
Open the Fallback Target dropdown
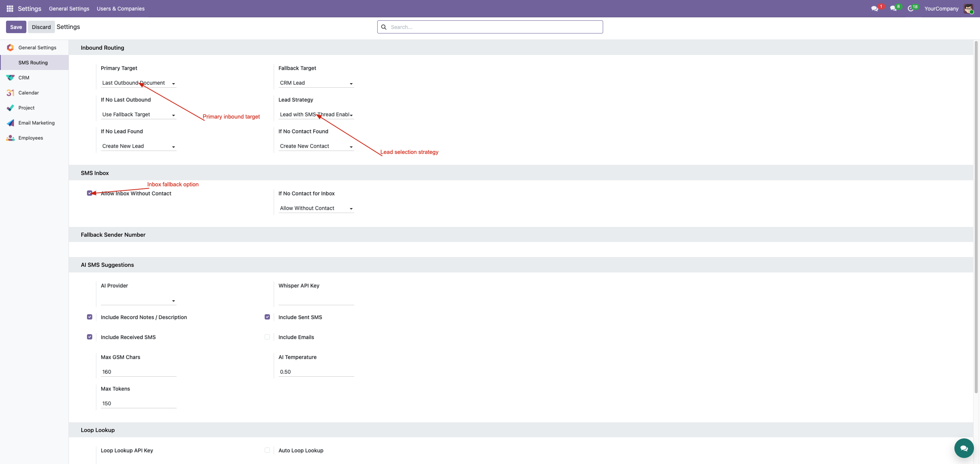coord(316,83)
